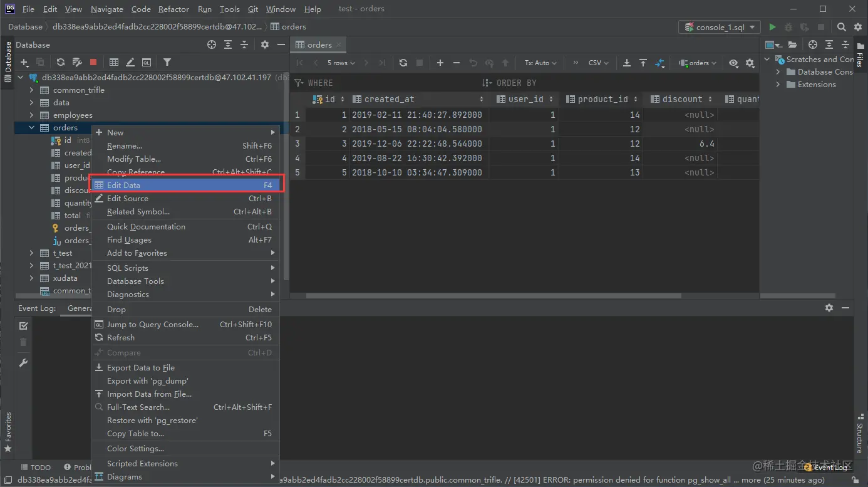Select Modify Table... in context menu
Screen dimensions: 868x487
185,159
